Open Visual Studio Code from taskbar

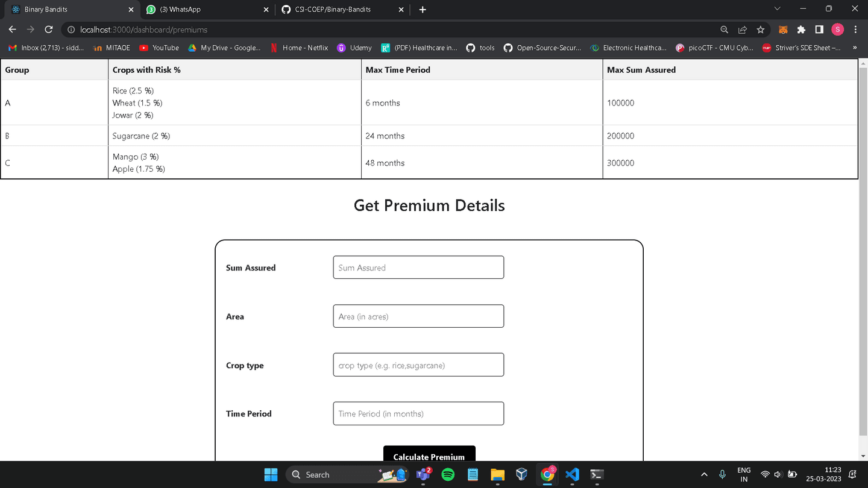tap(572, 475)
